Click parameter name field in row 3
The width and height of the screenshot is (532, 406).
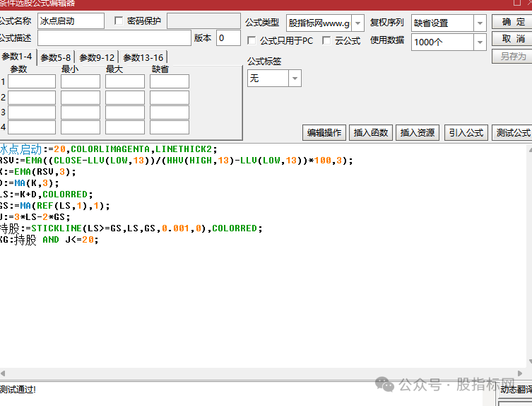click(x=32, y=112)
